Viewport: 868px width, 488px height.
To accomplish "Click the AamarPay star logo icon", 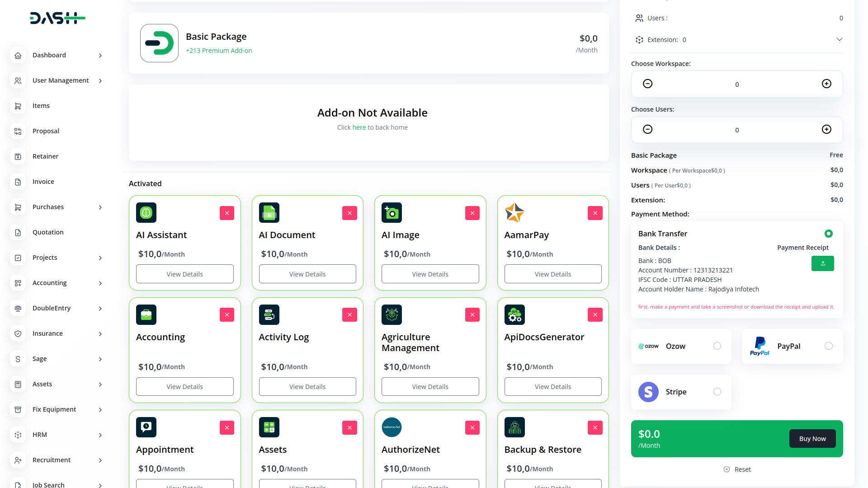I will point(514,213).
